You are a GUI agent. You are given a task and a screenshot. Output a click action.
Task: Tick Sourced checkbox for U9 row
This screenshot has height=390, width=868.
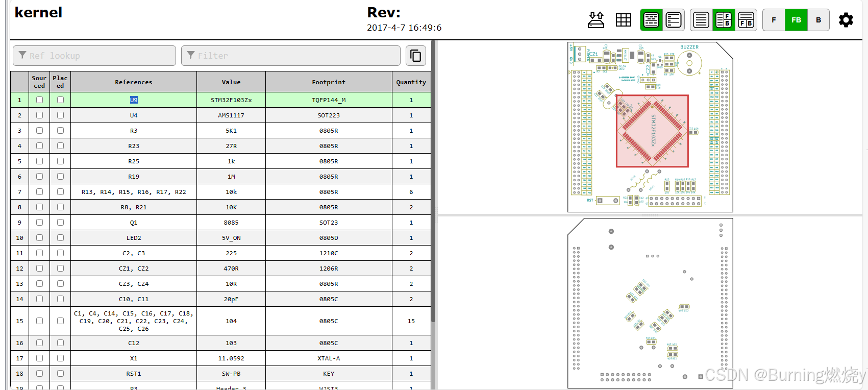click(39, 100)
